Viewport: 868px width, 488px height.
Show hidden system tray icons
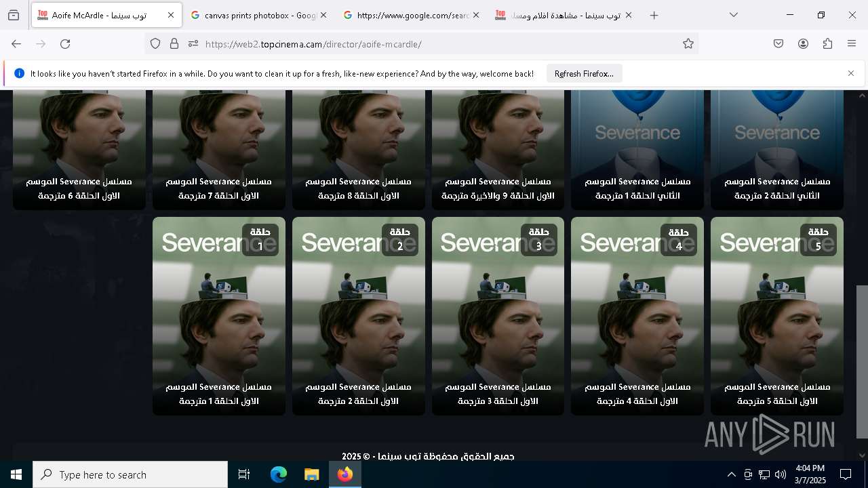731,474
